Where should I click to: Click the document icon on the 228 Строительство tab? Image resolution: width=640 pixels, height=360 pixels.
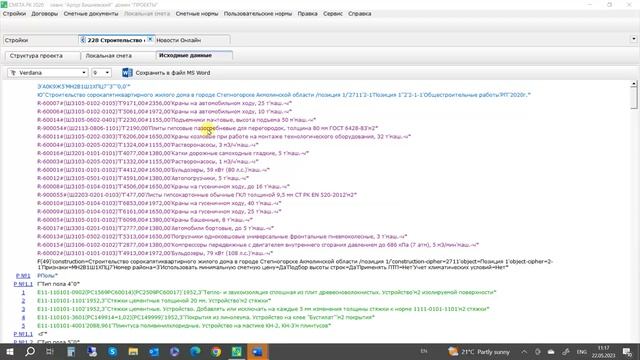(82, 40)
